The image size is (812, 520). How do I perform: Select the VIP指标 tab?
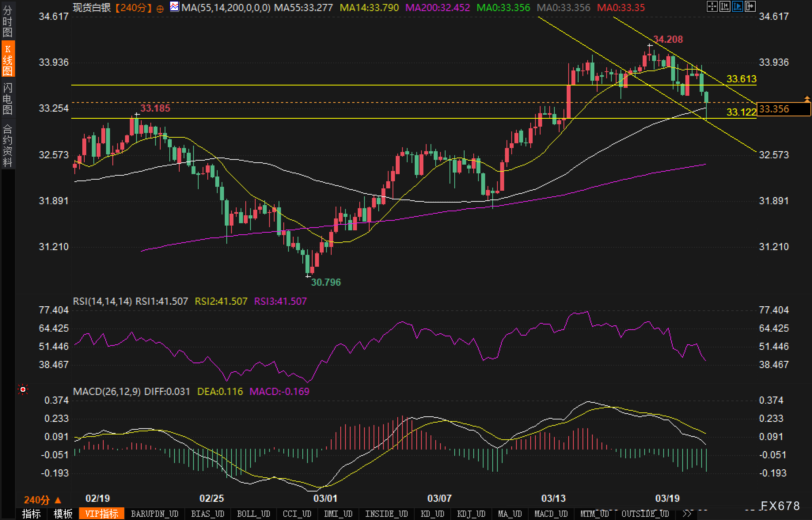(102, 514)
